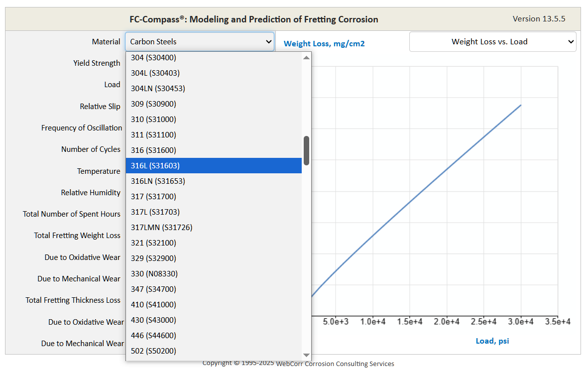Click the blue weight loss curve line

click(x=416, y=195)
